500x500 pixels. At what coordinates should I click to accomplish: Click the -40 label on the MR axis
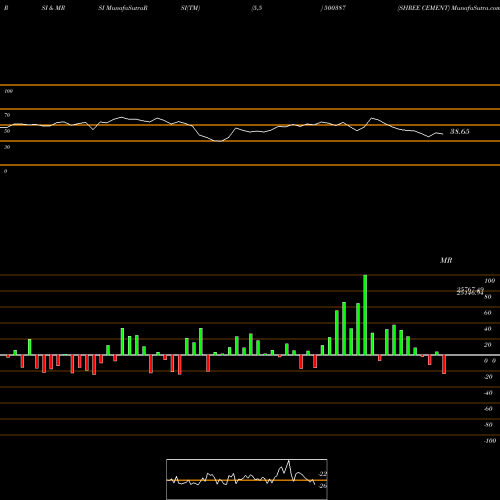(x=488, y=393)
